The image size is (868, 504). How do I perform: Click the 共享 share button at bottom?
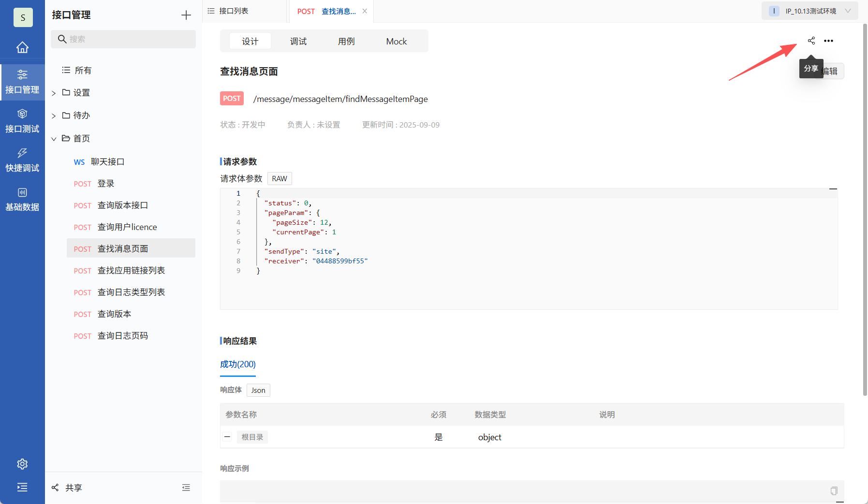pyautogui.click(x=67, y=488)
